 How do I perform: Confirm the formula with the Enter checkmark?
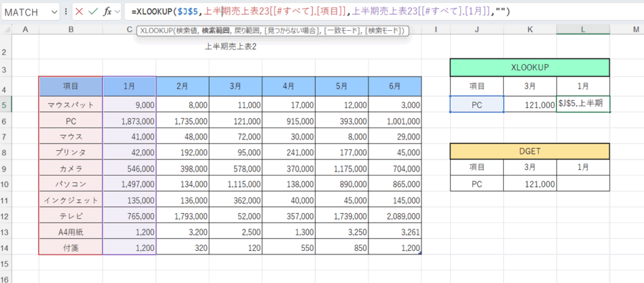coord(94,11)
